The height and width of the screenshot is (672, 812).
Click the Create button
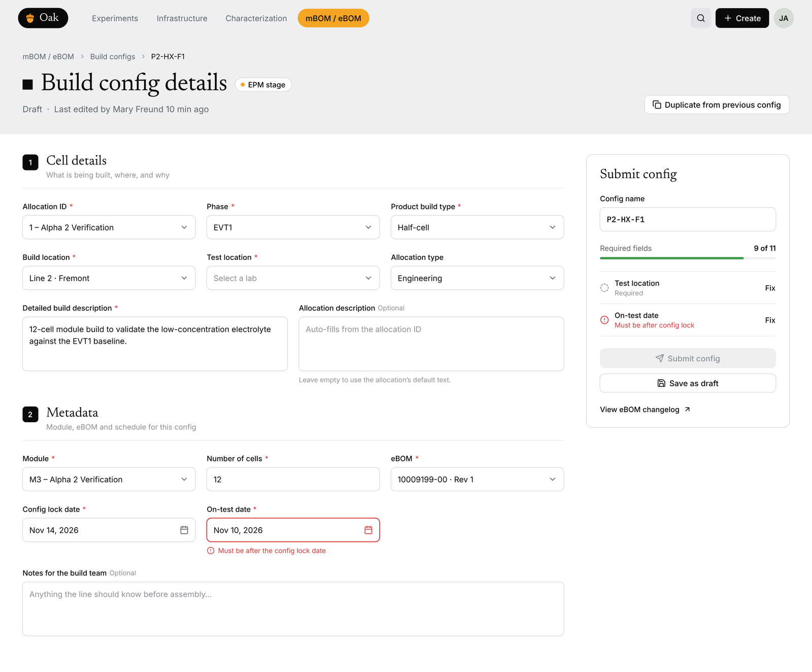(742, 18)
